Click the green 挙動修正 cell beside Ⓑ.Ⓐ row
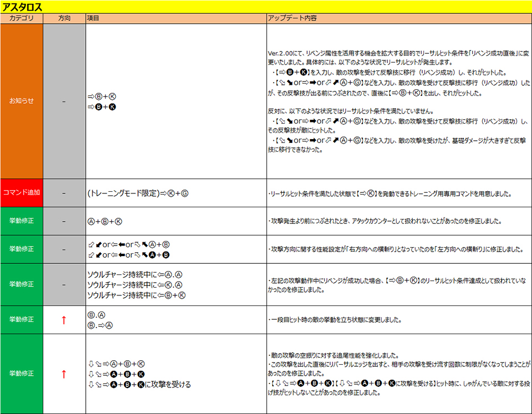This screenshot has width=532, height=414. pyautogui.click(x=22, y=320)
